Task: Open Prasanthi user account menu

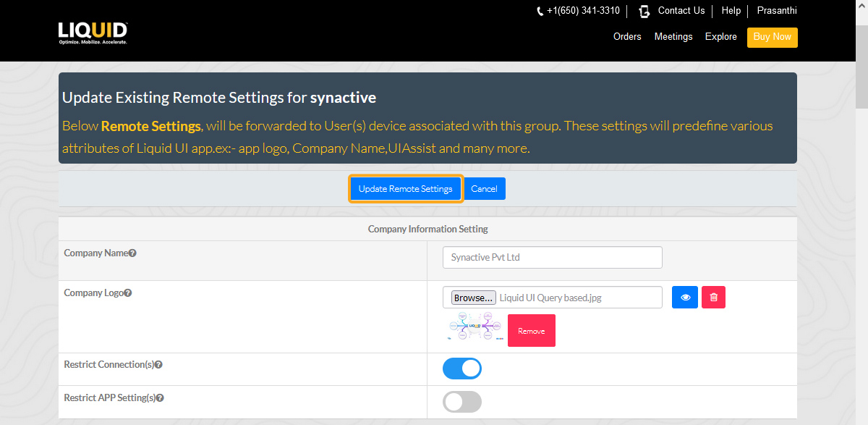Action: (778, 11)
